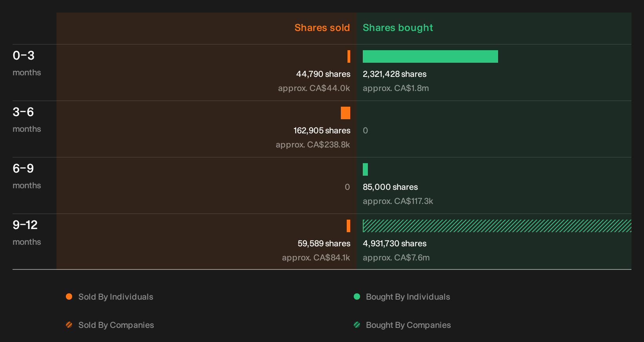Screen dimensions: 644x342
Task: Click the approx. CA$84.1k amount
Action: 316,258
